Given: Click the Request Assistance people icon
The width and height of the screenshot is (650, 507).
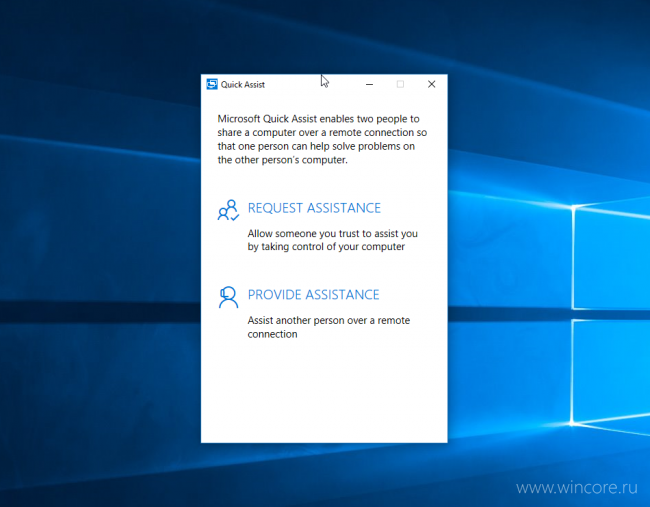Looking at the screenshot, I should click(228, 210).
